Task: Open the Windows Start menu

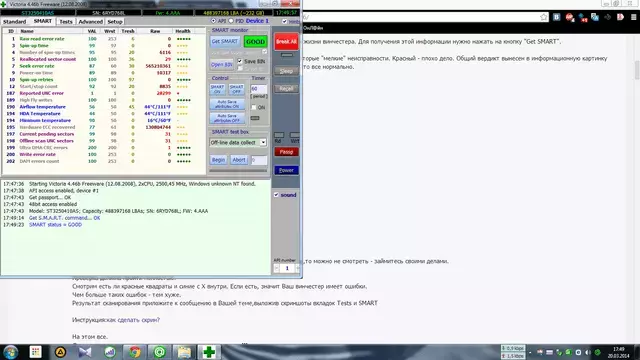Action: [x=11, y=352]
